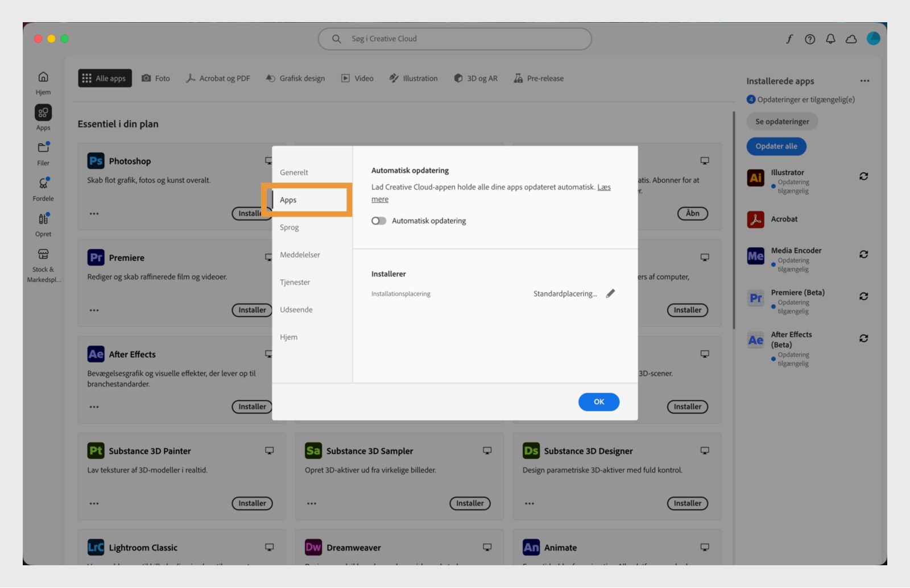
Task: Open the notifications bell icon
Action: 830,39
